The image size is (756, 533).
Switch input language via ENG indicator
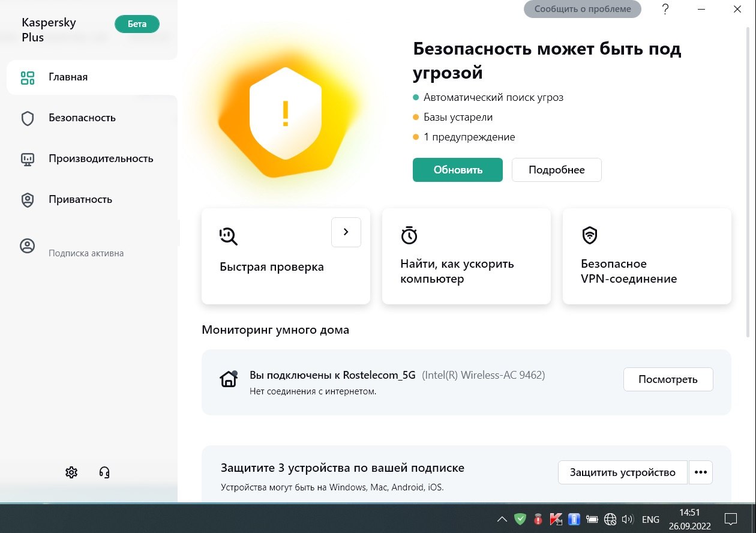tap(650, 519)
